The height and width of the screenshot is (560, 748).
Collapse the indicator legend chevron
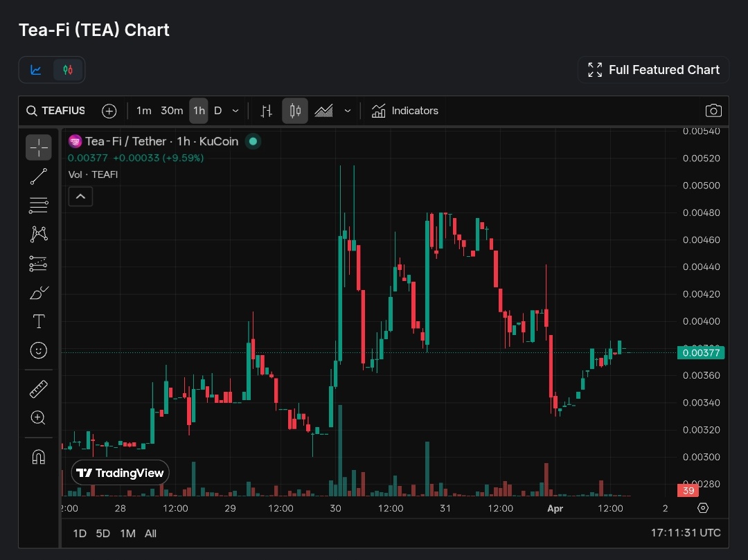[x=80, y=197]
